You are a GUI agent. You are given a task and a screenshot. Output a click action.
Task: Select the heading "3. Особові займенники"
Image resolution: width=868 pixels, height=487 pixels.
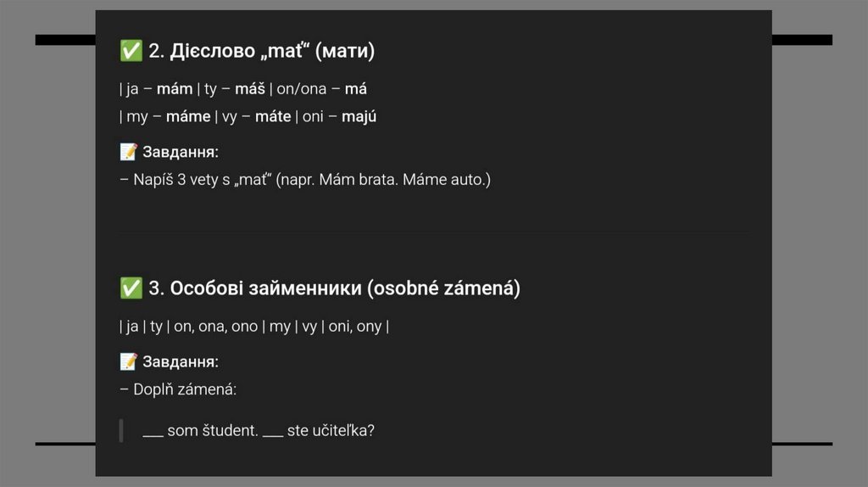[334, 288]
